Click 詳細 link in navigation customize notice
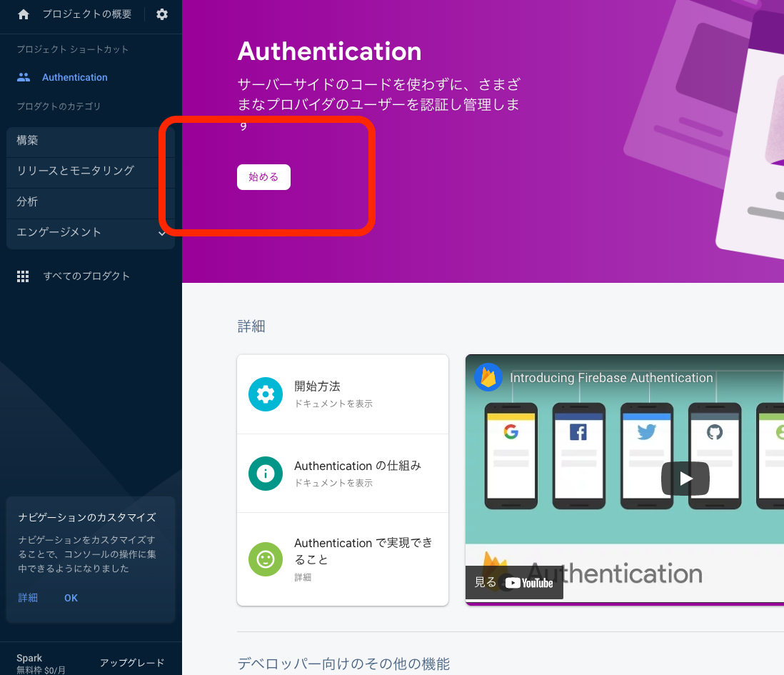 tap(28, 598)
